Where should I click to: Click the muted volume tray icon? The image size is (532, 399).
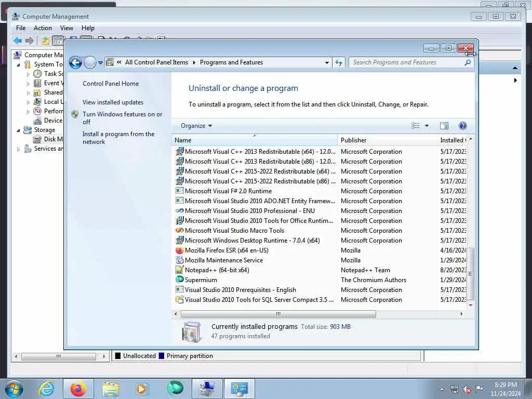467,390
